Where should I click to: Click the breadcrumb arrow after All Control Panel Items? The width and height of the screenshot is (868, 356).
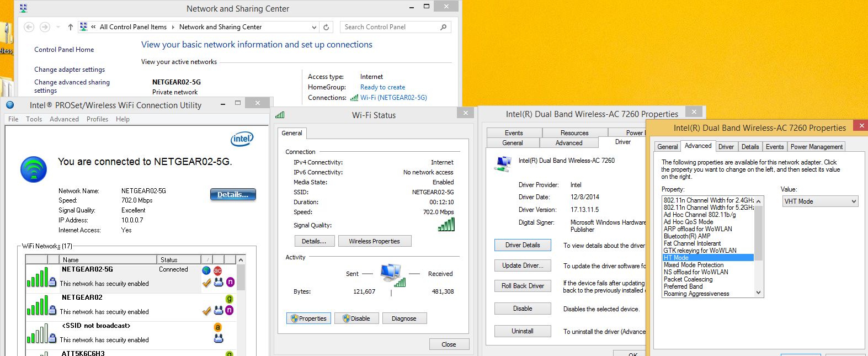pos(173,27)
